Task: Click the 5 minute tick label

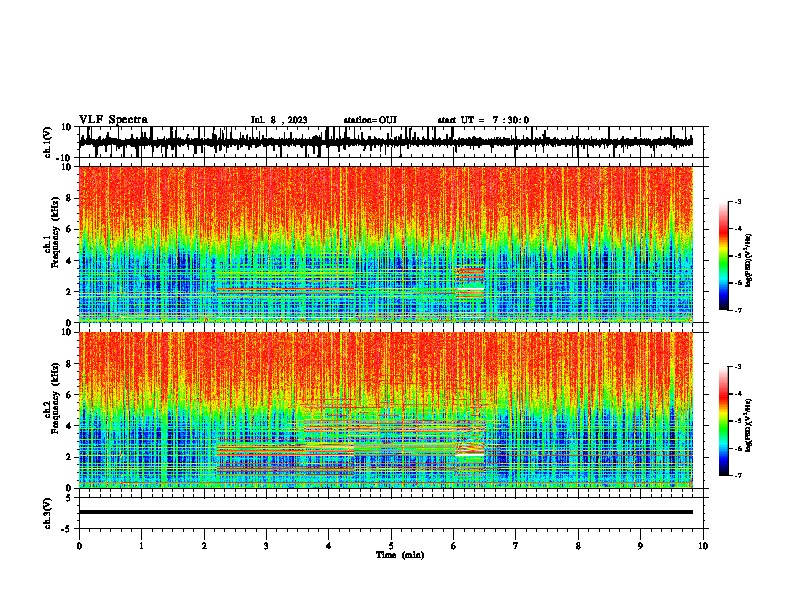Action: tap(391, 546)
